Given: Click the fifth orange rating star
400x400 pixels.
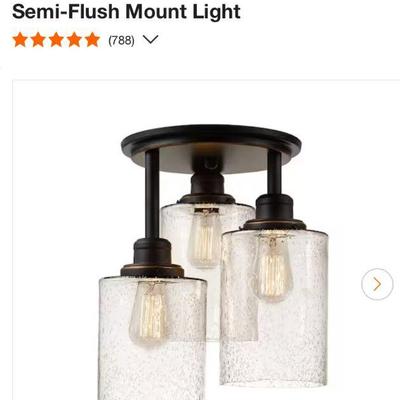Looking at the screenshot, I should 92,40.
